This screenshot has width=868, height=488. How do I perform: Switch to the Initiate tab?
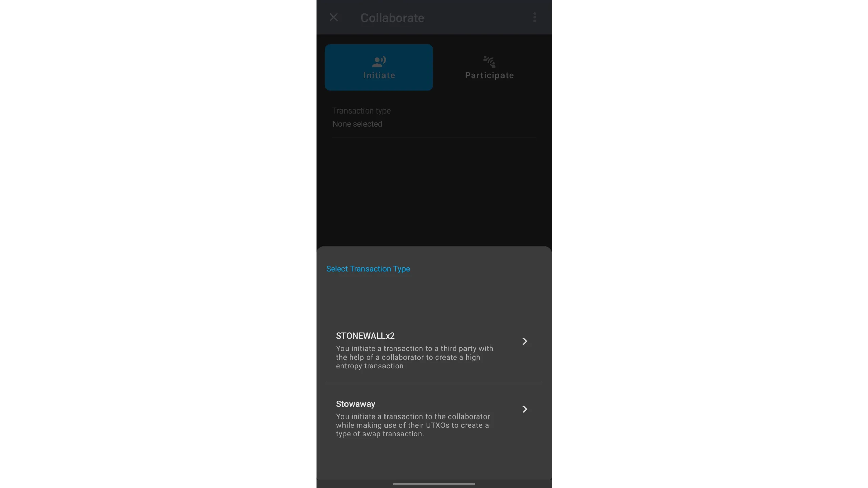point(379,67)
